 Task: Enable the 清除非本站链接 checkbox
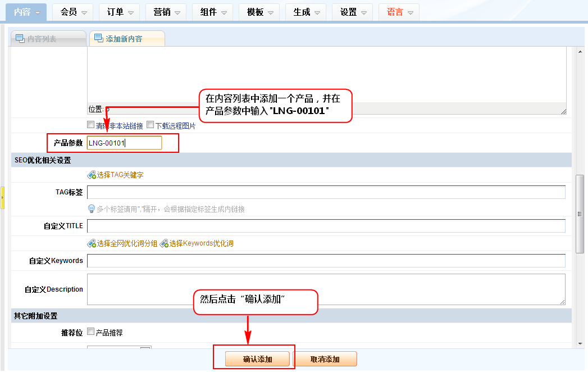tap(90, 125)
